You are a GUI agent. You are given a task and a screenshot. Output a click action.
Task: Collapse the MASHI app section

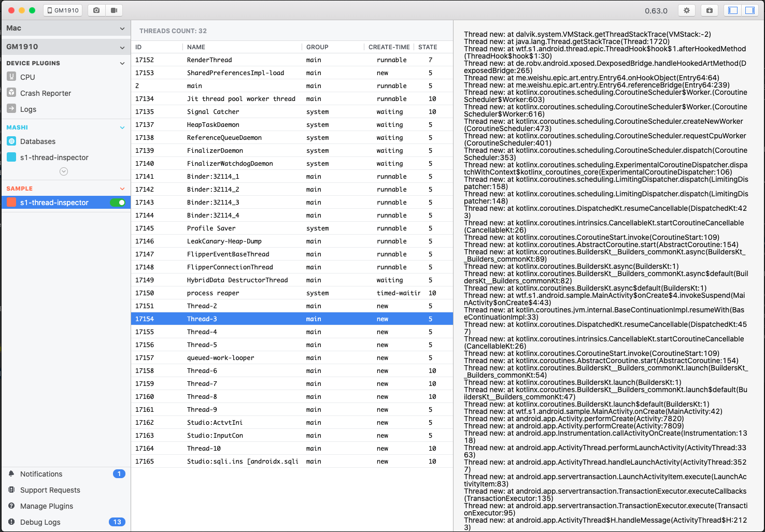(122, 127)
